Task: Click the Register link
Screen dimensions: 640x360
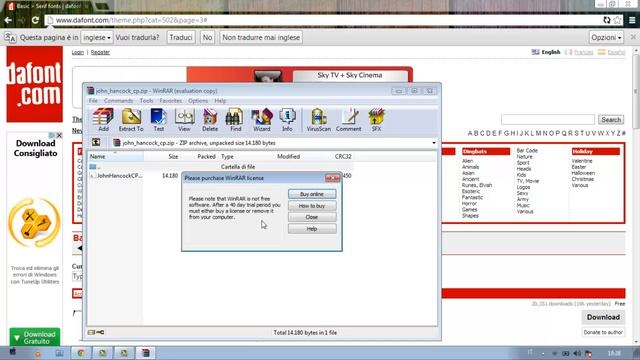Action: [x=100, y=52]
